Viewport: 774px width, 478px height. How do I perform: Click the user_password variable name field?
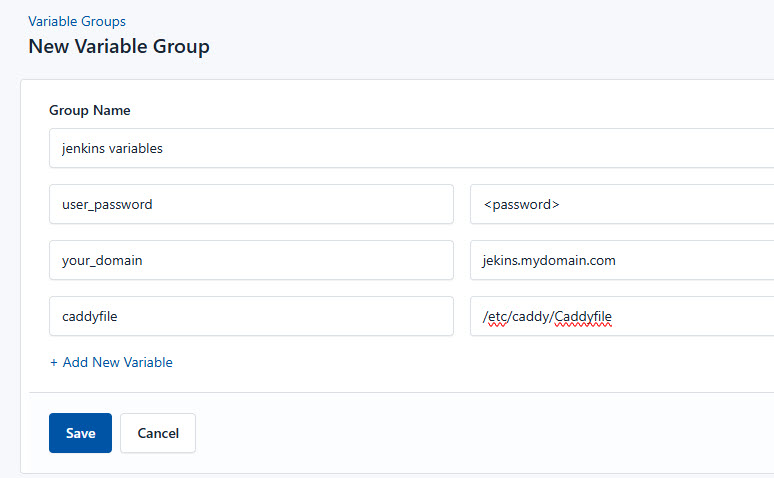(x=251, y=204)
